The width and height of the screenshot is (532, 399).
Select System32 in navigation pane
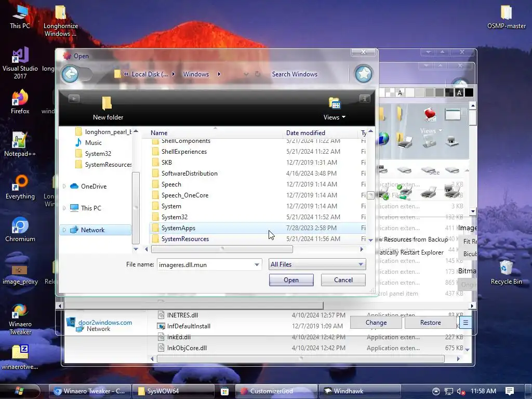[x=93, y=153]
